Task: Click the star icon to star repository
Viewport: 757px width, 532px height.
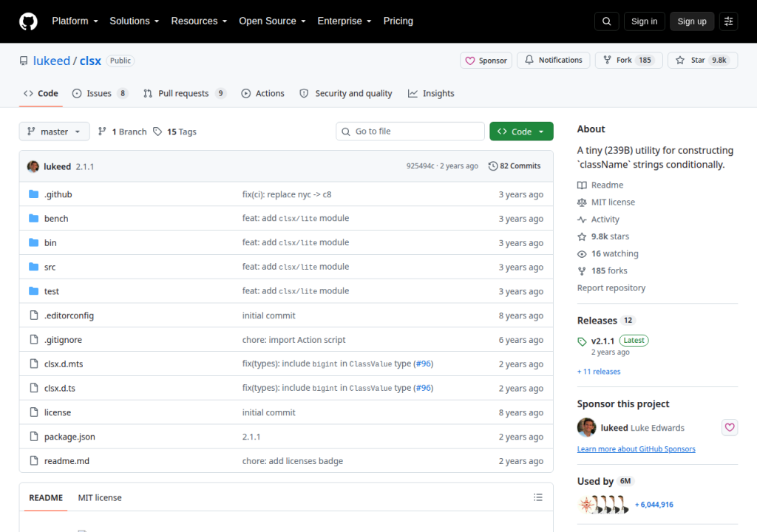Action: (x=680, y=60)
